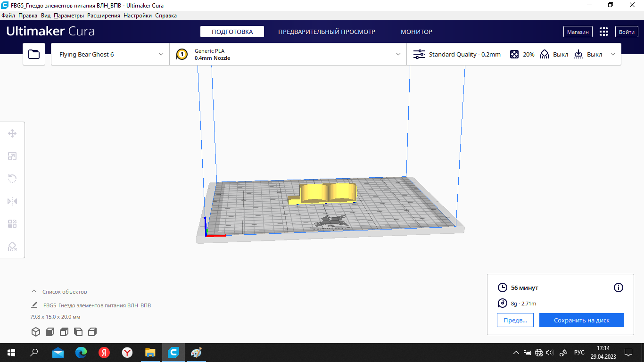Select FBG5_Гнездо элементов питания object in list
The image size is (644, 362).
pyautogui.click(x=97, y=305)
